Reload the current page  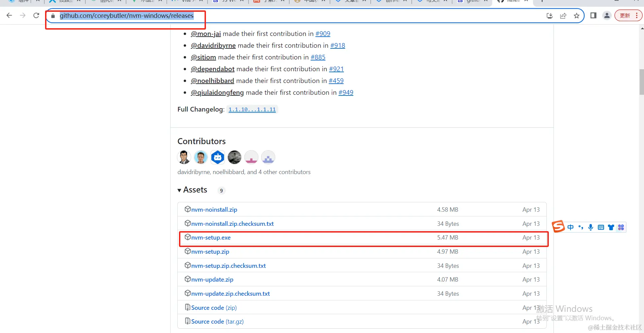(x=36, y=15)
